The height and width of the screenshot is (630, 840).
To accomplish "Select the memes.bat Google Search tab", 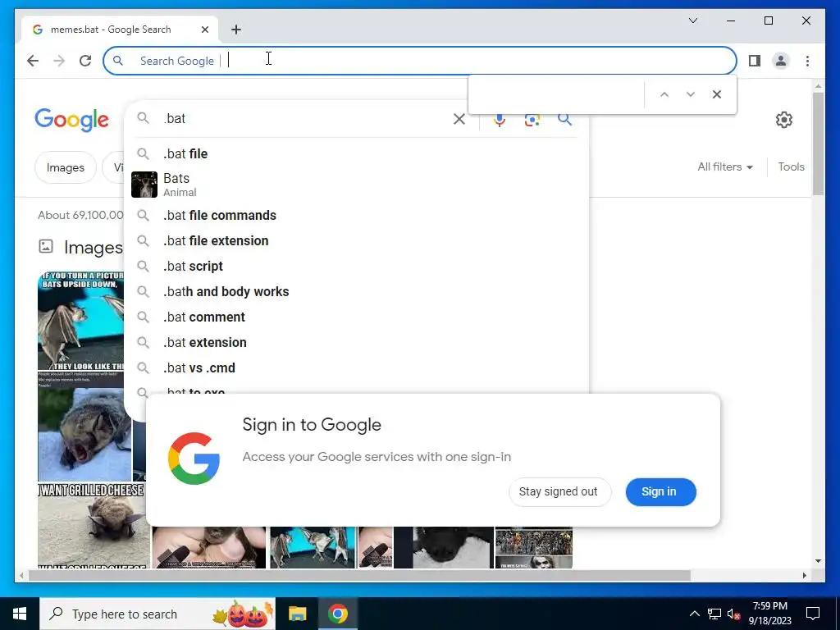I will click(120, 30).
